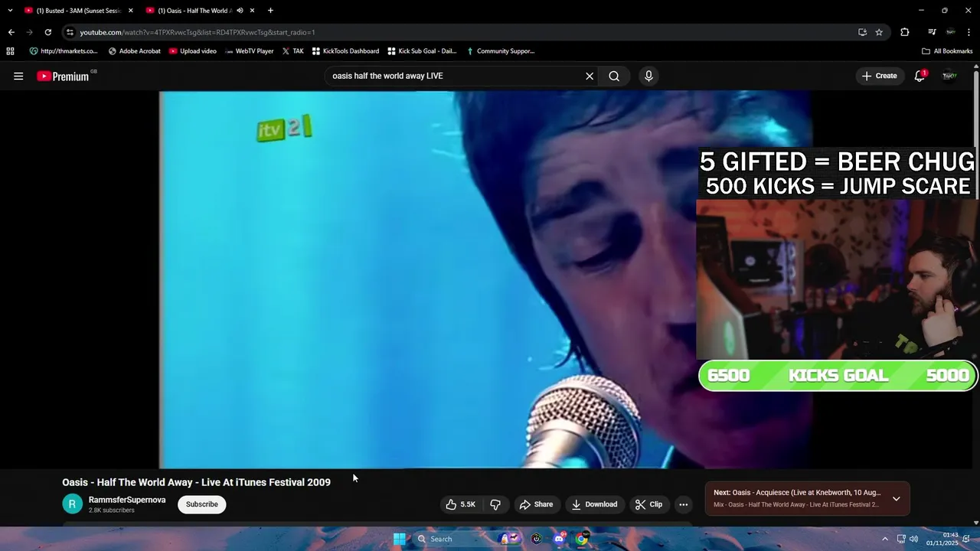Open Discord from the taskbar
Viewport: 980px width, 551px height.
(560, 539)
